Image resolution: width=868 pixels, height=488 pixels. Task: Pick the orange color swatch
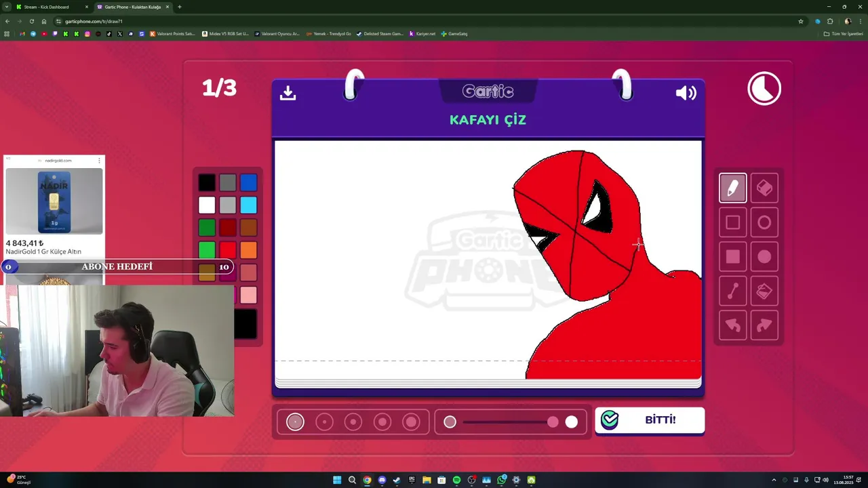click(248, 250)
